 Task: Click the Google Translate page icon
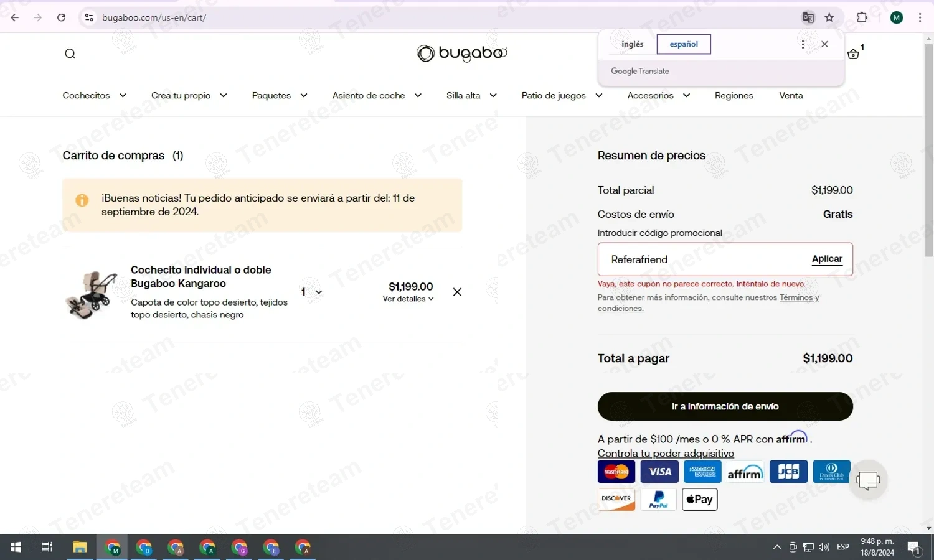(x=808, y=17)
